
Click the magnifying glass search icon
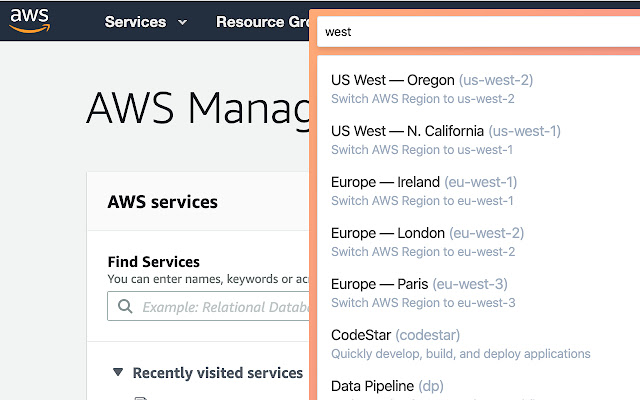(x=125, y=307)
